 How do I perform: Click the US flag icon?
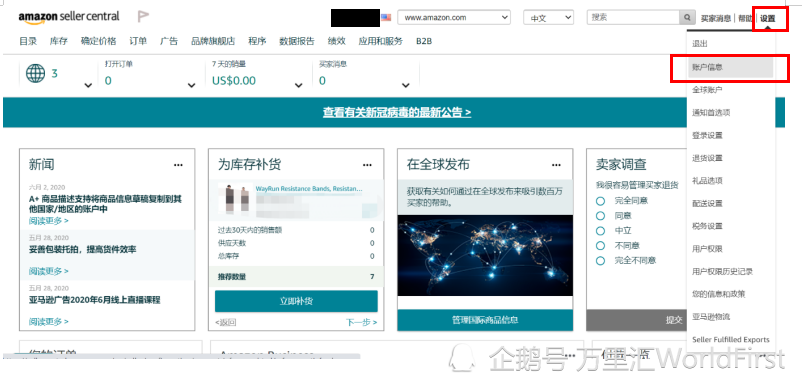386,17
